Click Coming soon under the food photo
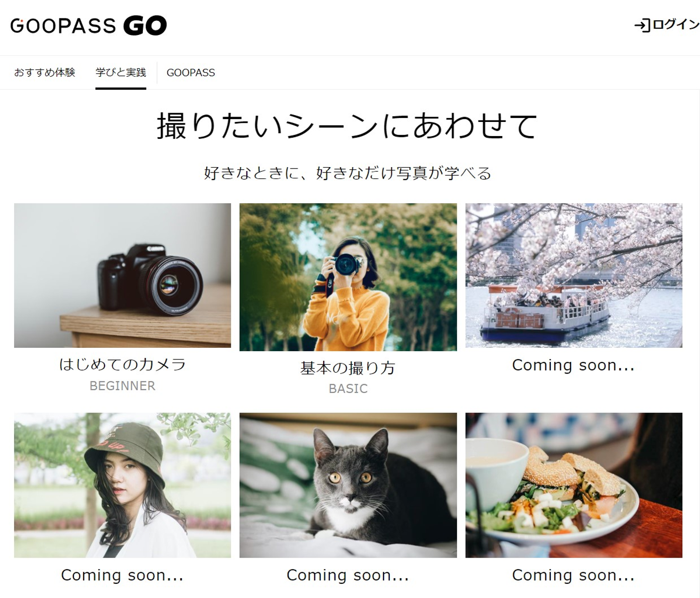 coord(574,575)
